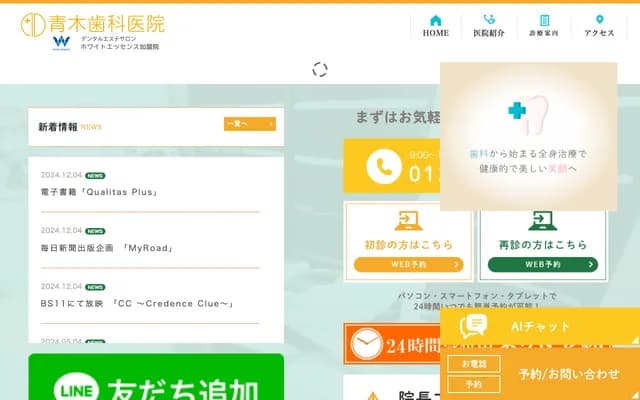Open 医院紹介 stethoscope icon menu
Screen dimensions: 640x400
pos(490,20)
